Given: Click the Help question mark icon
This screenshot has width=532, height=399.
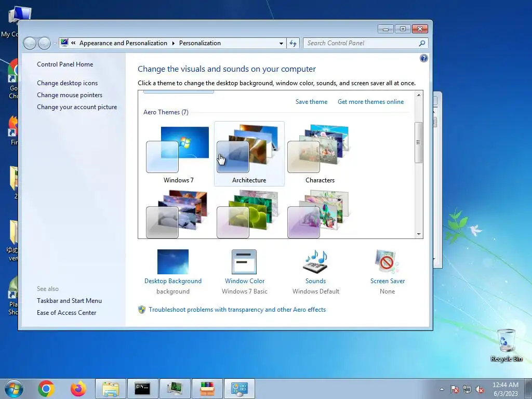Looking at the screenshot, I should point(424,58).
